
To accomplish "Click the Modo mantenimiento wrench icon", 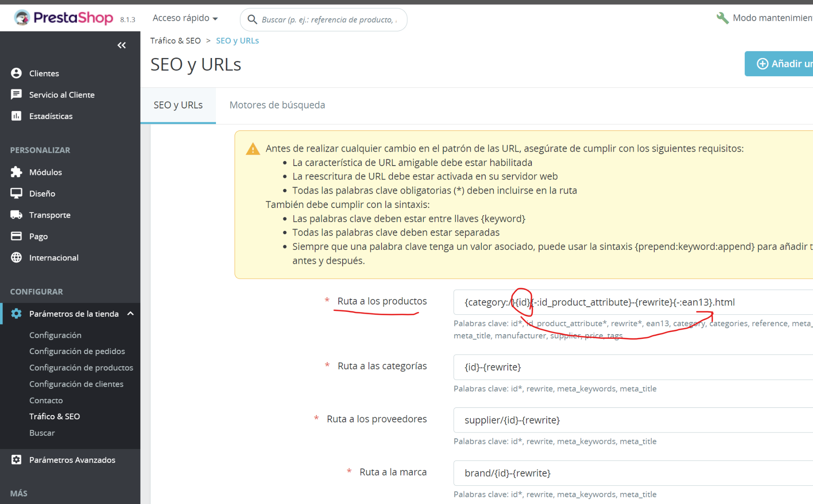I will [x=722, y=18].
